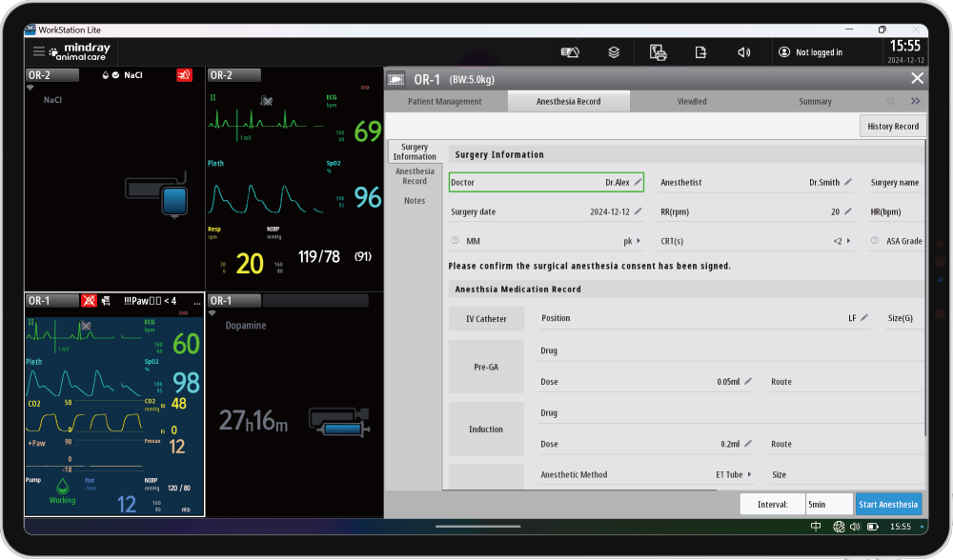This screenshot has height=560, width=953.
Task: Expand Anesthetic Method ET Tube dropdown
Action: [x=750, y=474]
